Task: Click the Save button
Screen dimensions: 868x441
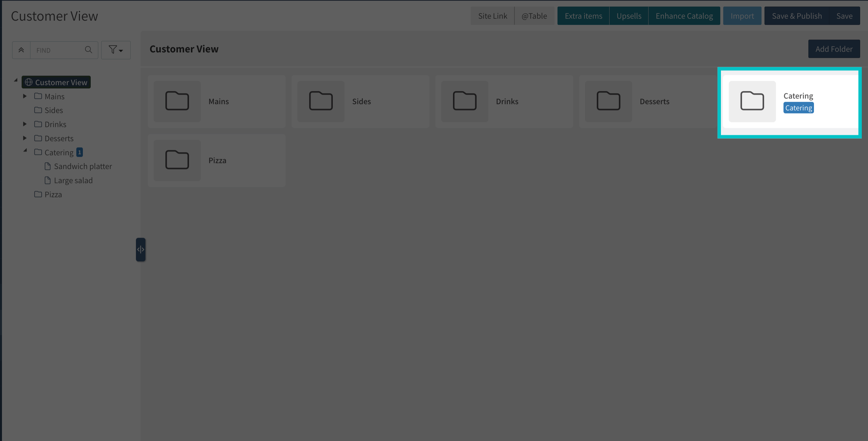Action: [844, 16]
